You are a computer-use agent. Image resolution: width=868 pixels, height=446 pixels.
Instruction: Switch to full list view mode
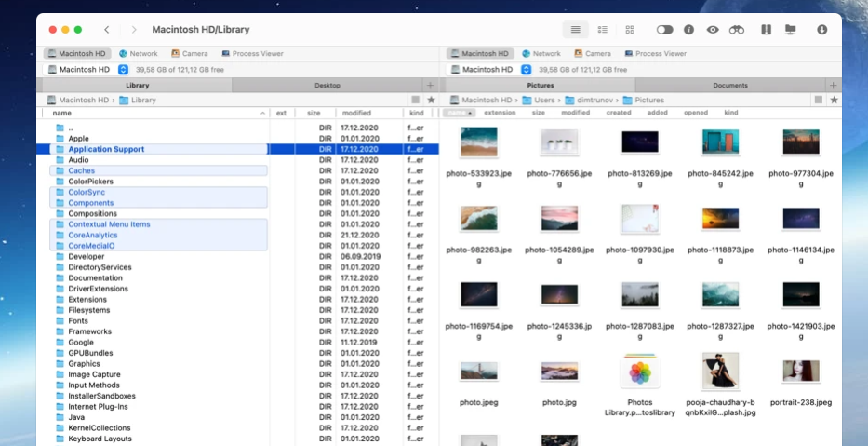pos(576,30)
